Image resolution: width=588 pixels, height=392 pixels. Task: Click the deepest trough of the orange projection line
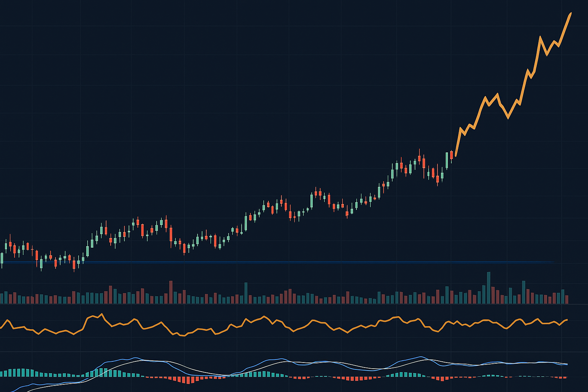(x=508, y=118)
